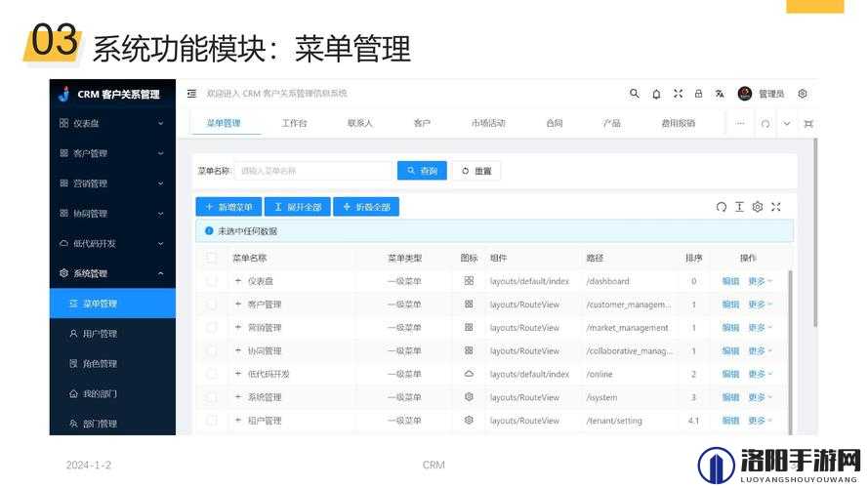The width and height of the screenshot is (868, 488).
Task: Check the 租户管理 row checkbox
Action: (x=211, y=421)
